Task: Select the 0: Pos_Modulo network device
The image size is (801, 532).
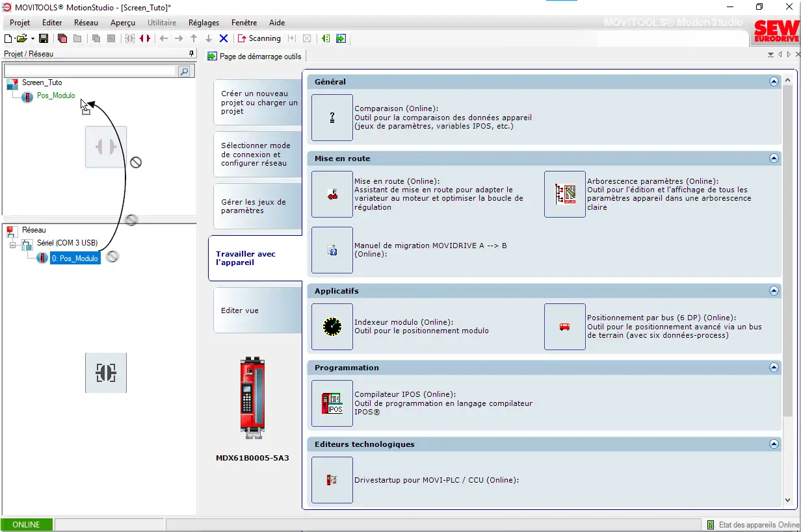Action: (x=75, y=258)
